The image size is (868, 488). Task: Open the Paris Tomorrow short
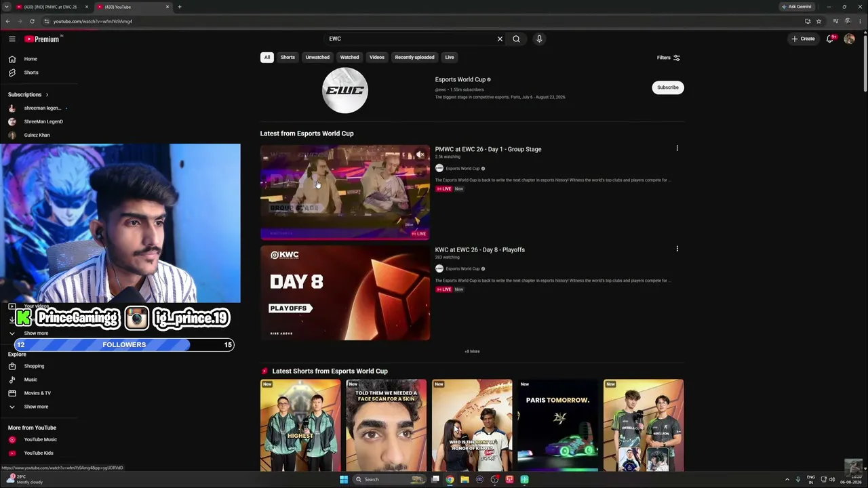point(558,425)
